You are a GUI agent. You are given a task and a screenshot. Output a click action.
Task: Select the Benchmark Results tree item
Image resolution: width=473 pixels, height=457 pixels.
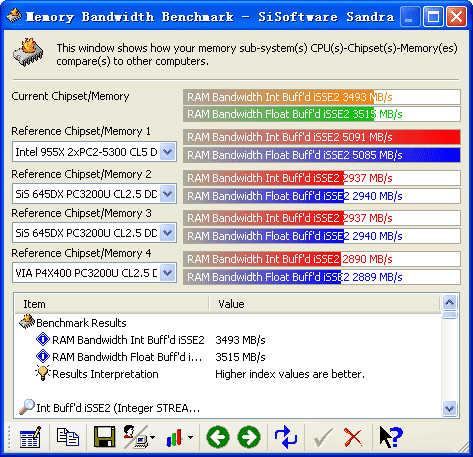point(81,323)
